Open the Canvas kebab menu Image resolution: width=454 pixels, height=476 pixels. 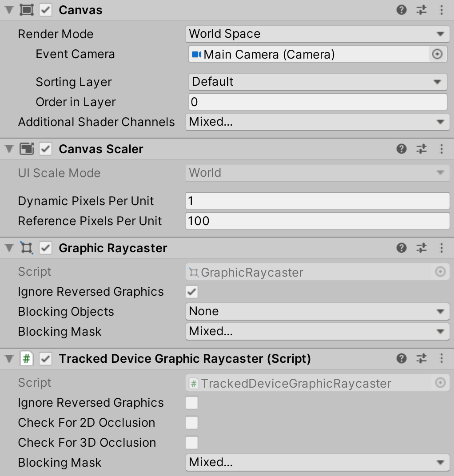pos(441,10)
